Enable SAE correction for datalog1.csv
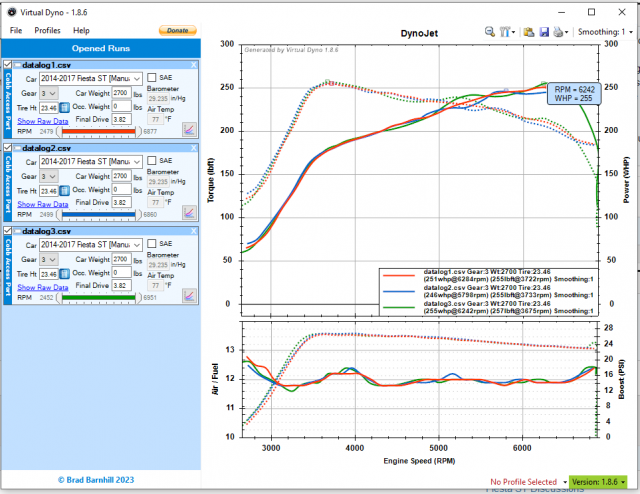This screenshot has height=494, width=640. (151, 77)
